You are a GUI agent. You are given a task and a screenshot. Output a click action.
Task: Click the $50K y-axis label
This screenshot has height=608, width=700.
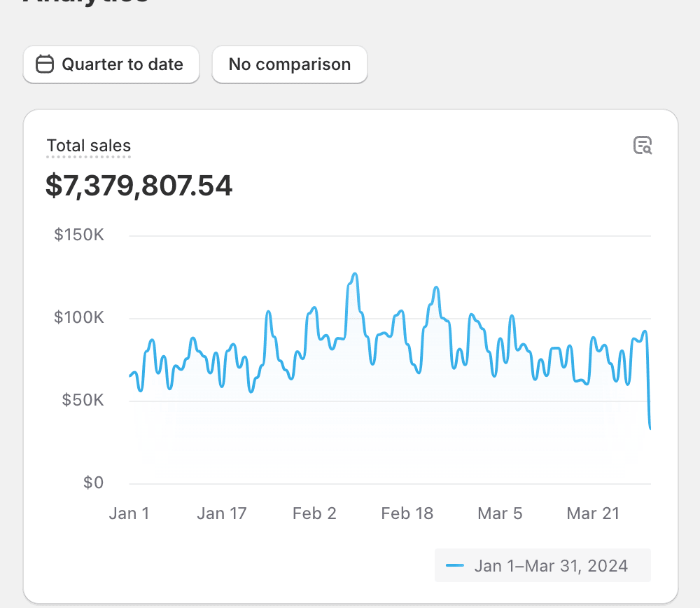click(83, 400)
